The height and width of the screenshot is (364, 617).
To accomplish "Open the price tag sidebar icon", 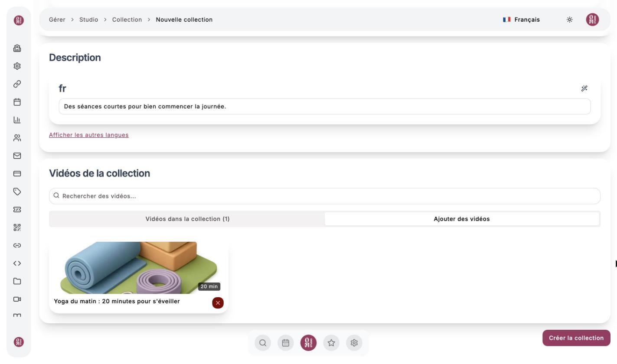I will pyautogui.click(x=17, y=191).
